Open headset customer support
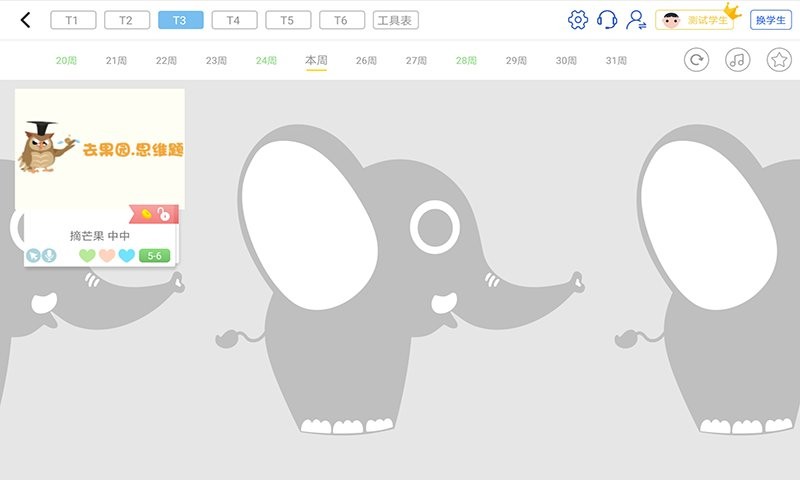The image size is (800, 480). 607,20
